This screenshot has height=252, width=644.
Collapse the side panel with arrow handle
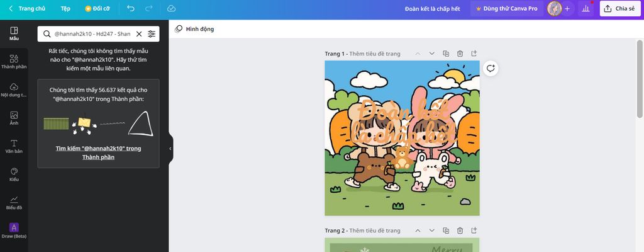click(170, 149)
